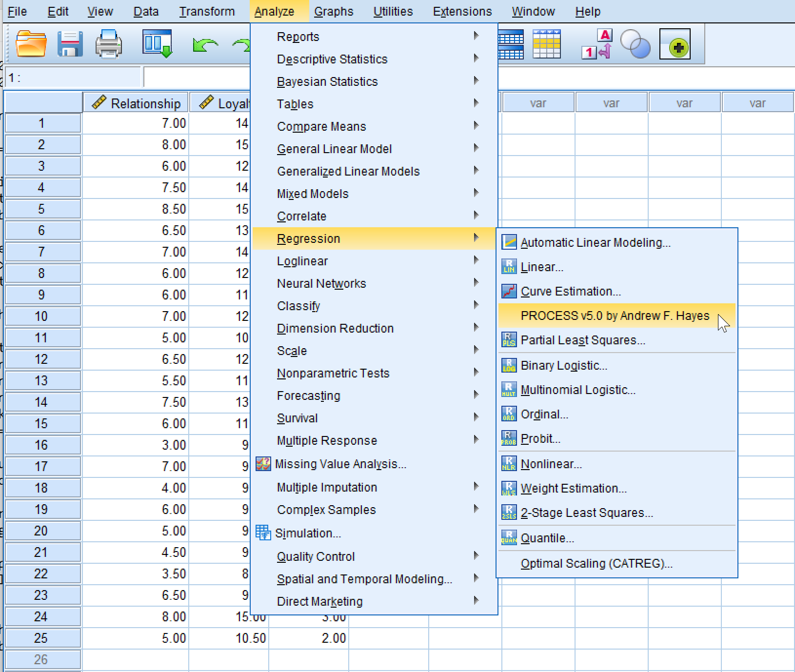Expand the Nonparametric Tests submenu
Viewport: 795px width, 672px height.
pos(333,373)
